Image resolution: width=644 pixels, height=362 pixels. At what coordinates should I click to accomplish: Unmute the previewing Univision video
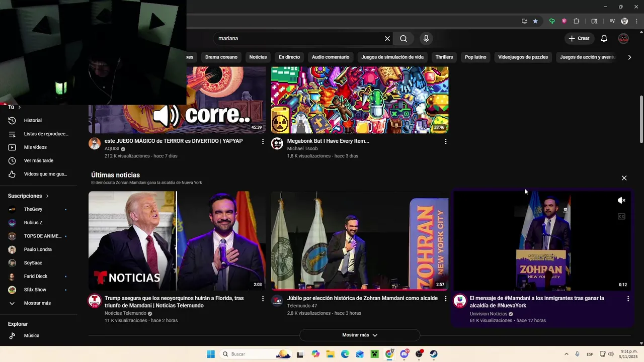[621, 201]
